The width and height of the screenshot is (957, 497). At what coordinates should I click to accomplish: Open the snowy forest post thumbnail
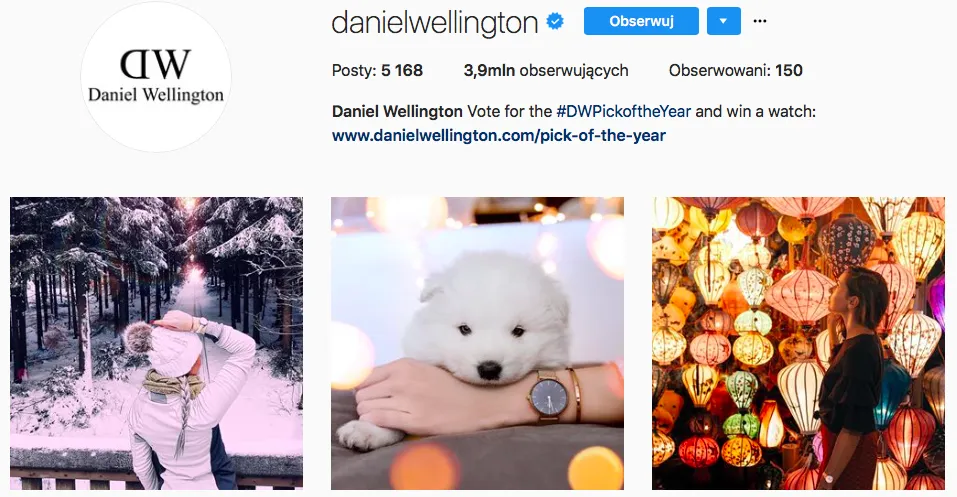(x=156, y=343)
